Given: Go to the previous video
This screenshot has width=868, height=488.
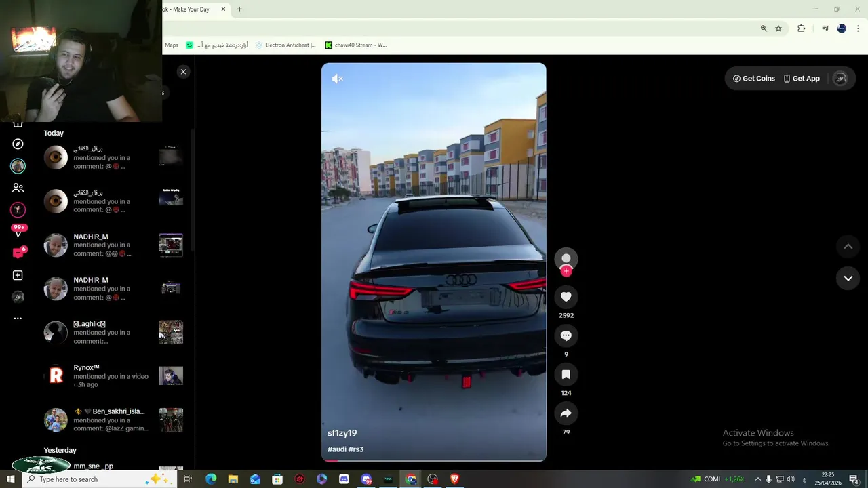Looking at the screenshot, I should [848, 247].
